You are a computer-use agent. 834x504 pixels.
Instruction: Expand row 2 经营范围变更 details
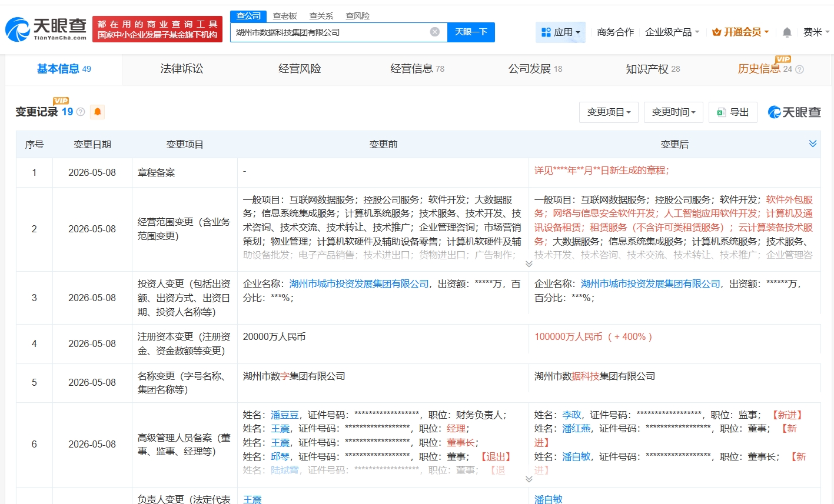pyautogui.click(x=529, y=264)
